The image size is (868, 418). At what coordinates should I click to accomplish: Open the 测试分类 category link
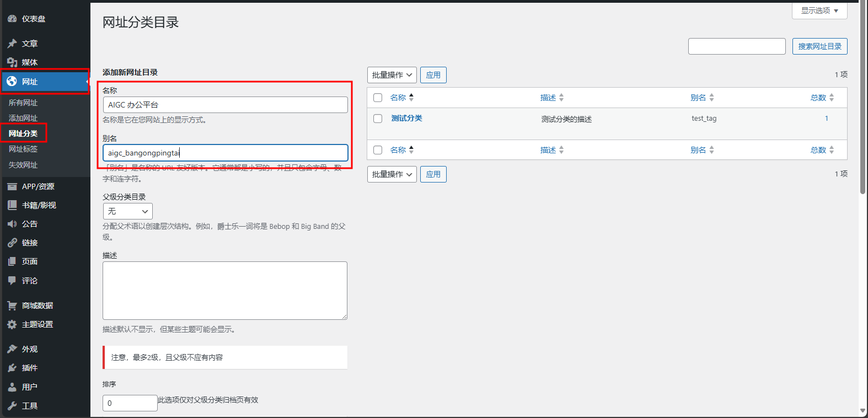coord(407,118)
